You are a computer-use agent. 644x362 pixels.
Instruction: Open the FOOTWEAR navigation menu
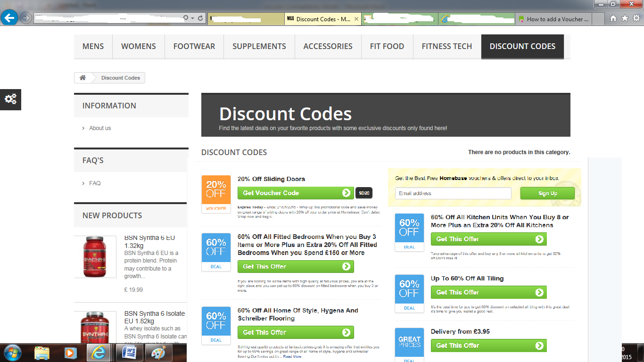[x=194, y=46]
